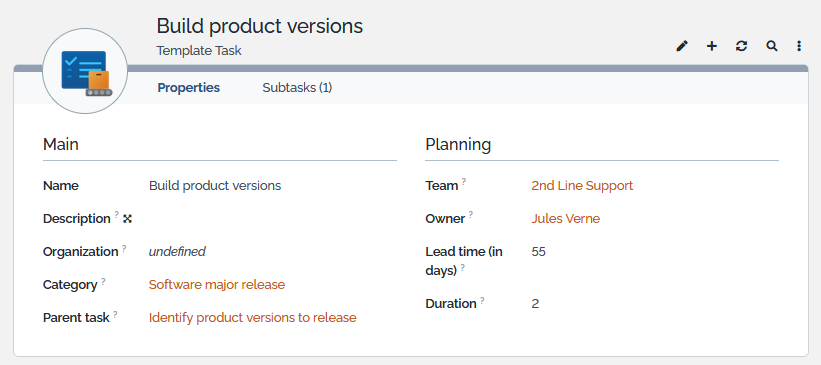Select the Properties tab
Screen dimensions: 821x365
pyautogui.click(x=188, y=88)
